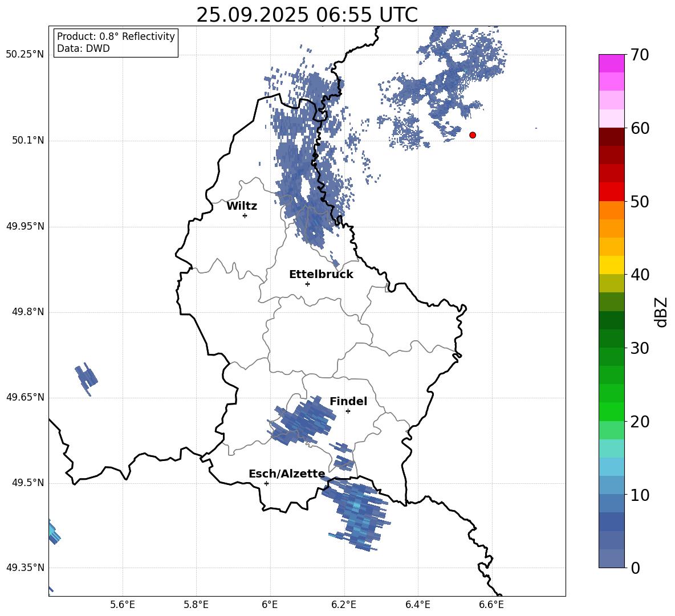Click the 6.4°E longitude label
675x616 pixels.
tap(417, 605)
